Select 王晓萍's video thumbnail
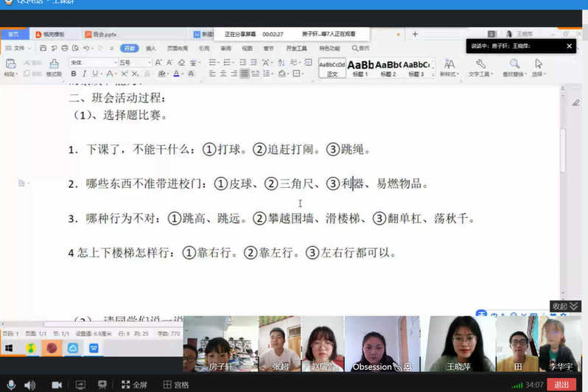Image resolution: width=588 pixels, height=392 pixels. click(x=460, y=344)
